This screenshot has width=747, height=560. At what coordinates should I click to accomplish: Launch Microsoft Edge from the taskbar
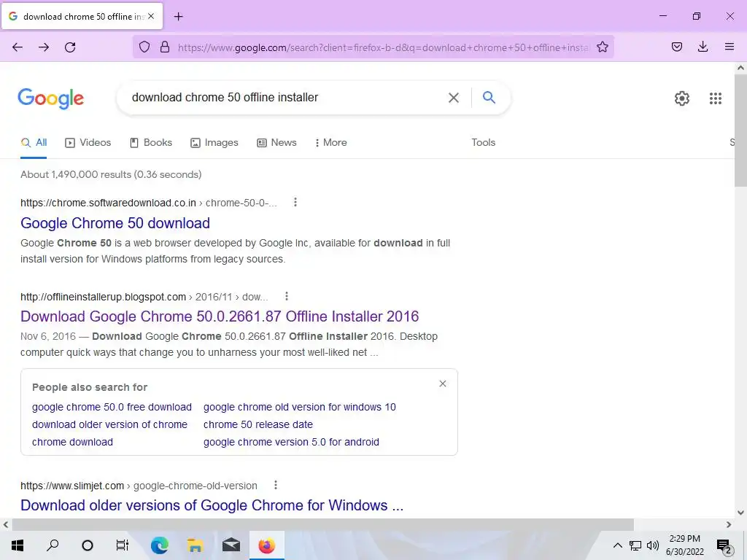pos(160,545)
